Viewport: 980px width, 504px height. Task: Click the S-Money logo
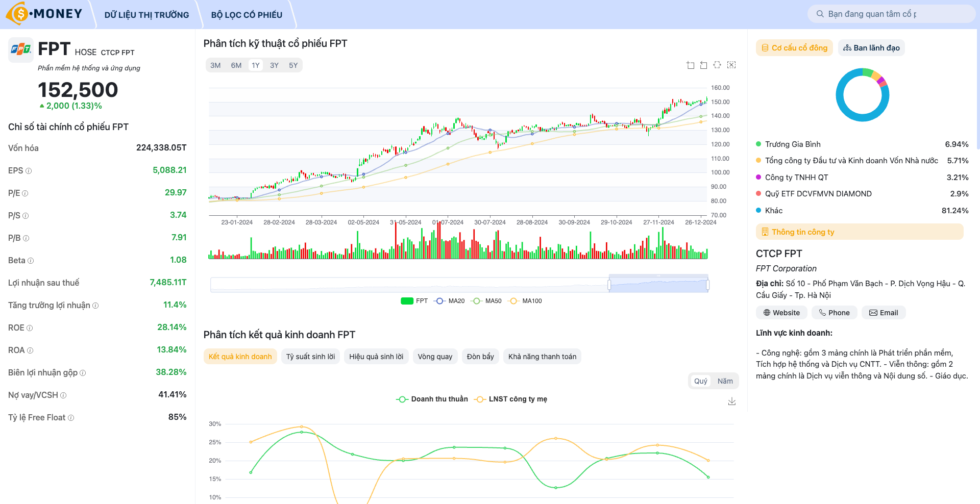tap(44, 14)
